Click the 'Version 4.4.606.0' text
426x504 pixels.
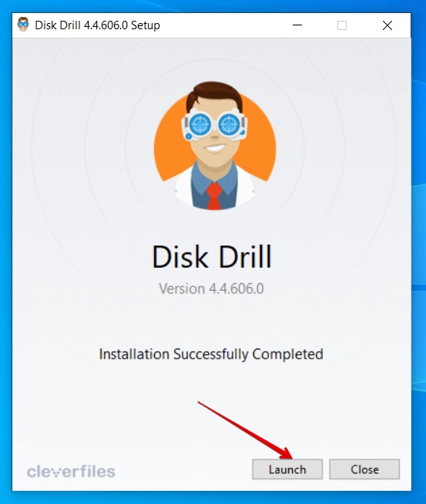(211, 289)
